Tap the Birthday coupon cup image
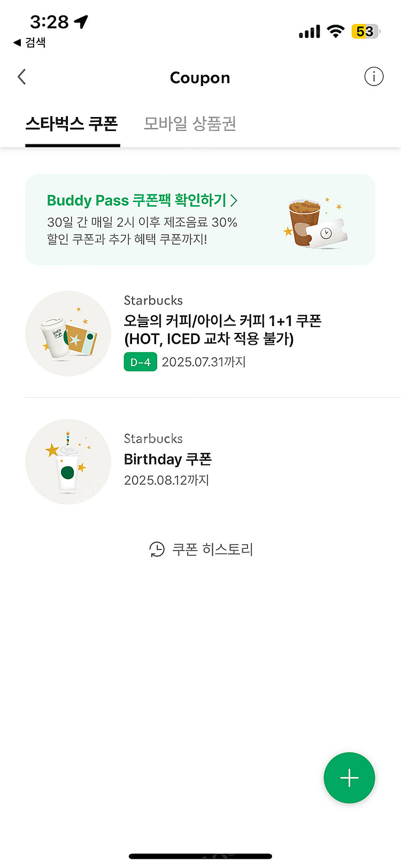 click(x=68, y=462)
